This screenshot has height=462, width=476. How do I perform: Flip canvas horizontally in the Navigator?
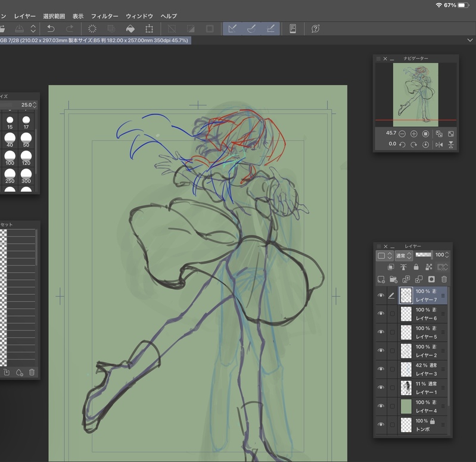pos(439,145)
